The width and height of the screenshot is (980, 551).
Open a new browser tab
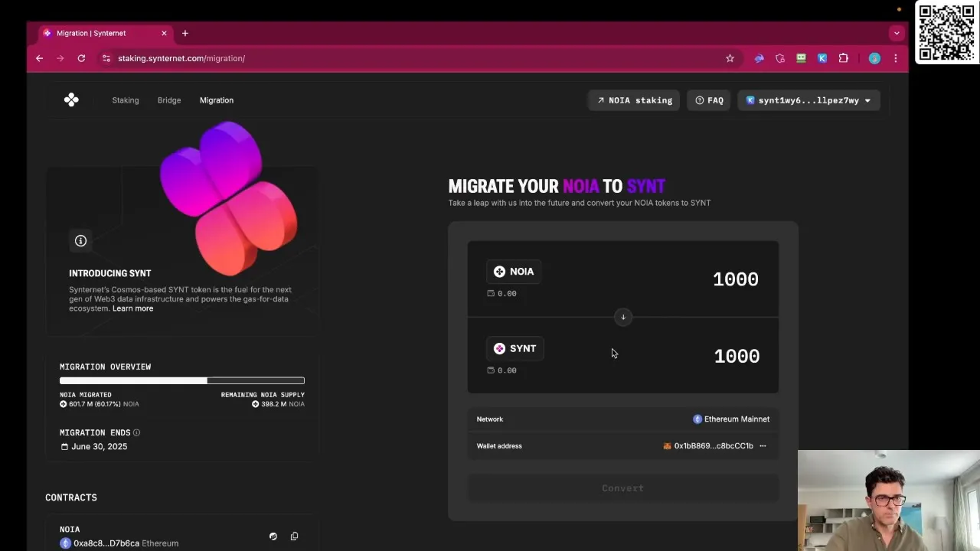tap(185, 33)
